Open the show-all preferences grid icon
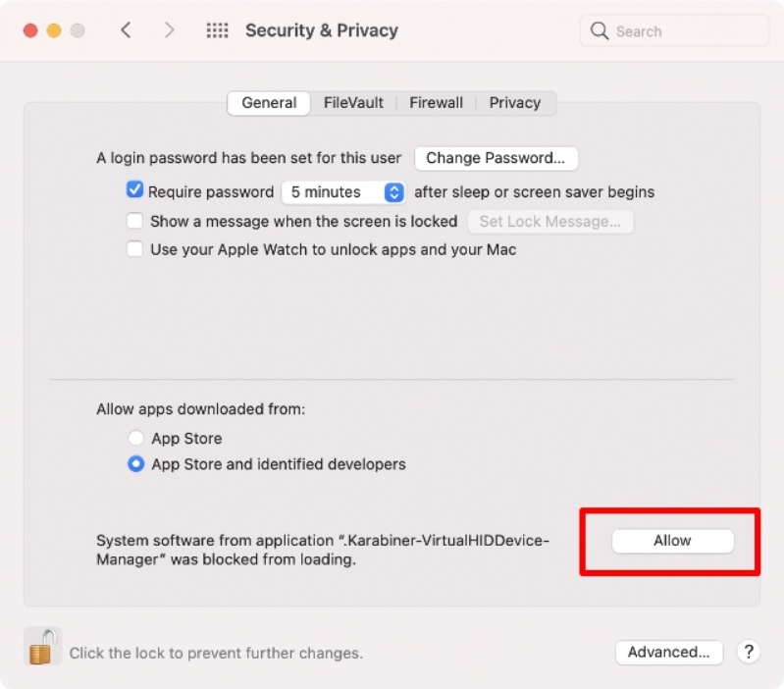 tap(217, 30)
